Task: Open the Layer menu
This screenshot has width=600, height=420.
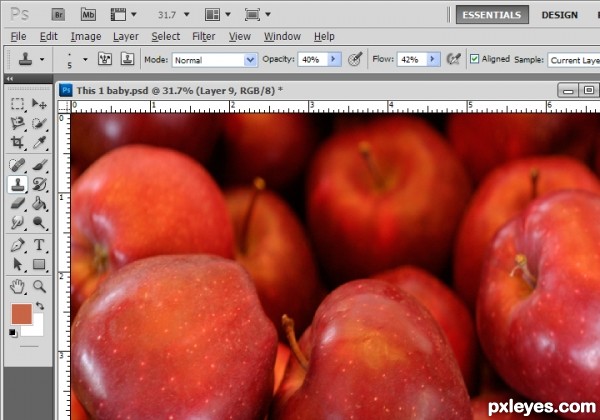Action: click(x=126, y=37)
